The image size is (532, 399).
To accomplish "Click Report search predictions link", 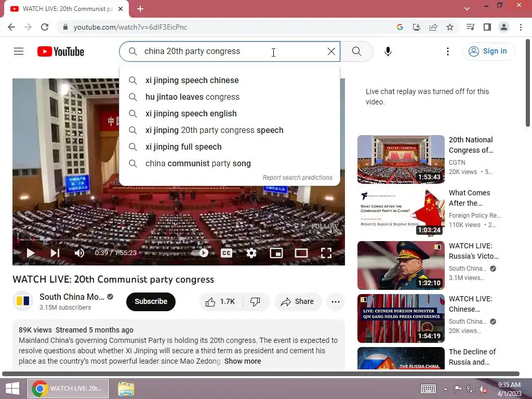I will click(x=298, y=178).
